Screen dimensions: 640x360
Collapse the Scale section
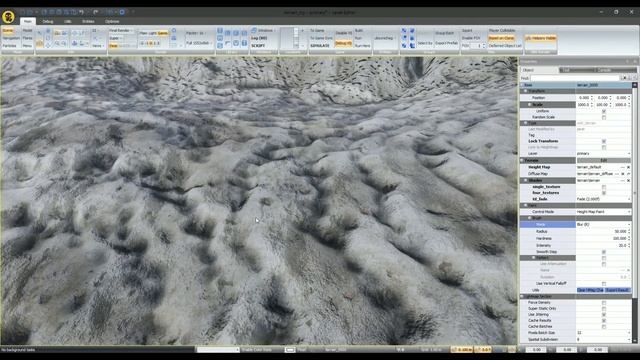[x=530, y=104]
